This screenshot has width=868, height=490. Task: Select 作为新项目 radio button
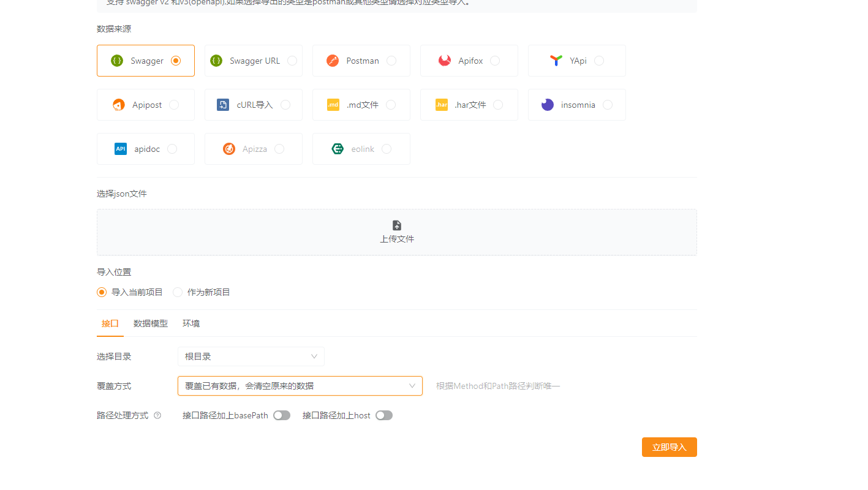(178, 292)
